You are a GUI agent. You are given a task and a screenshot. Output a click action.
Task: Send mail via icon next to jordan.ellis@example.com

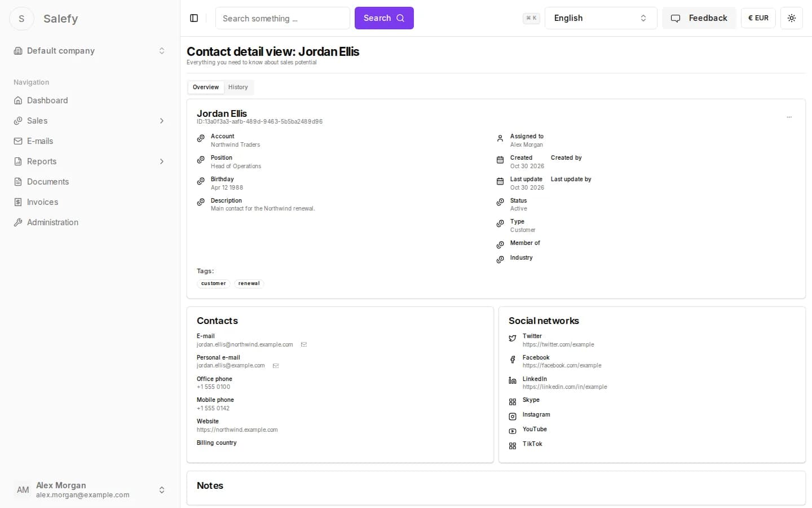click(x=276, y=366)
